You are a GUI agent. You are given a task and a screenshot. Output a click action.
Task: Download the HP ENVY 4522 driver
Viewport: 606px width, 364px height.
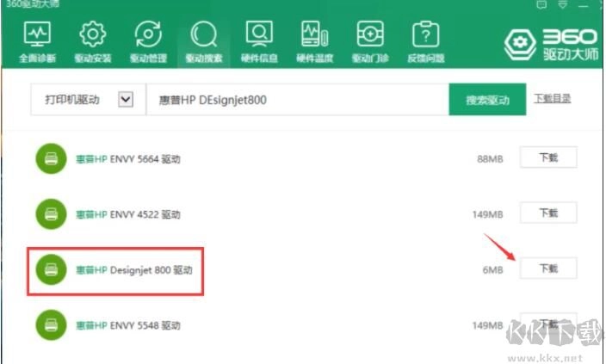[548, 213]
